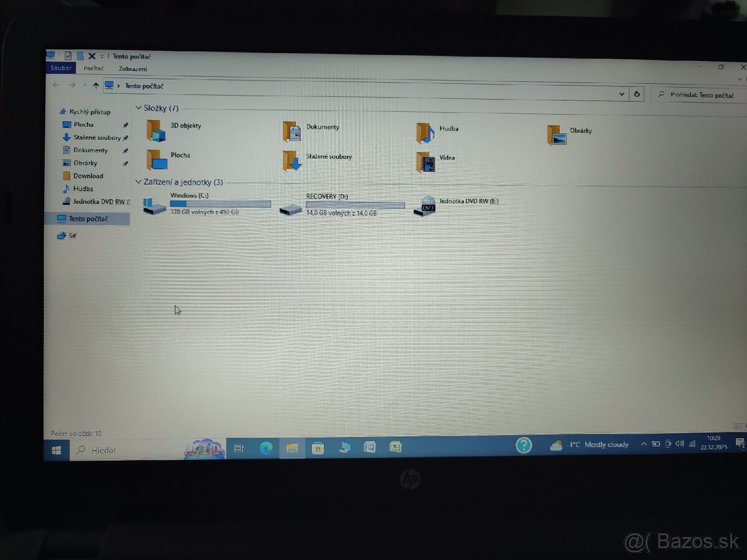This screenshot has height=560, width=747.
Task: Open the Hudba folder
Action: (x=448, y=128)
